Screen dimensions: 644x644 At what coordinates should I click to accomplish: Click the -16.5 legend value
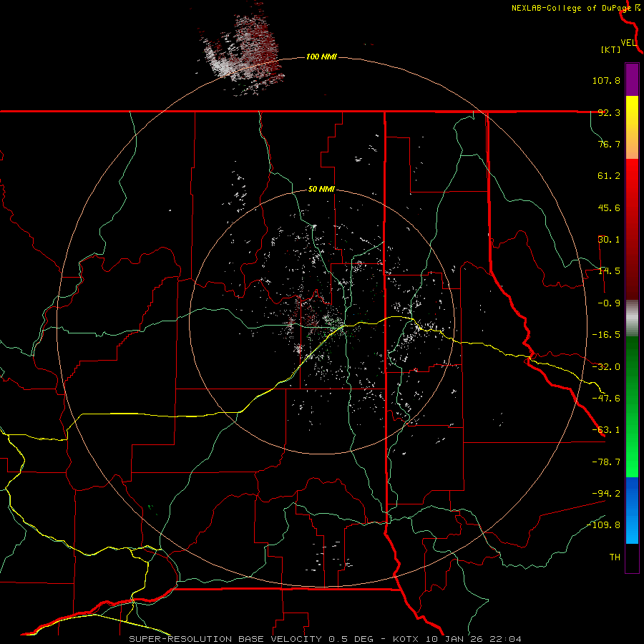(x=606, y=335)
